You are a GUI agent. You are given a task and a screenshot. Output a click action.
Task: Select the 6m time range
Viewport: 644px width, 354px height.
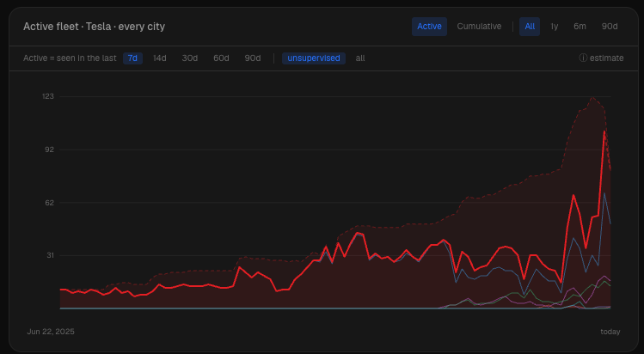point(580,27)
